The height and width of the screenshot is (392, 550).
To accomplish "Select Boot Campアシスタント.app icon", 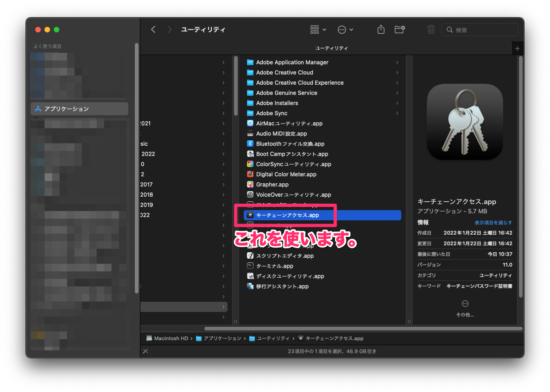I will 250,154.
